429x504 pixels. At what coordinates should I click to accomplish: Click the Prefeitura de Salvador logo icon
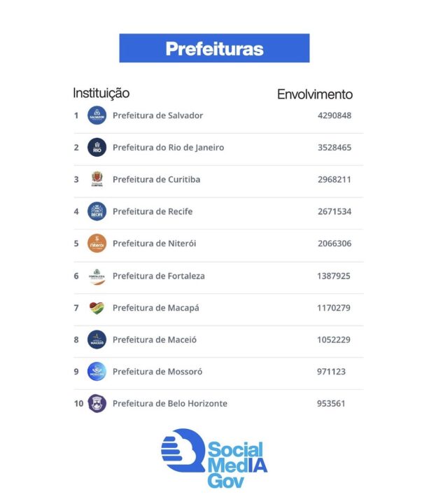click(x=97, y=115)
